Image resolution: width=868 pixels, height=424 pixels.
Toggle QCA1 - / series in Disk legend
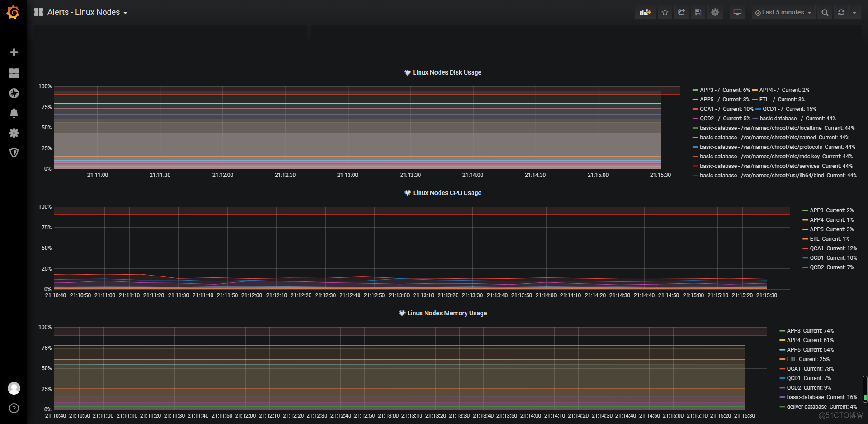[x=710, y=109]
